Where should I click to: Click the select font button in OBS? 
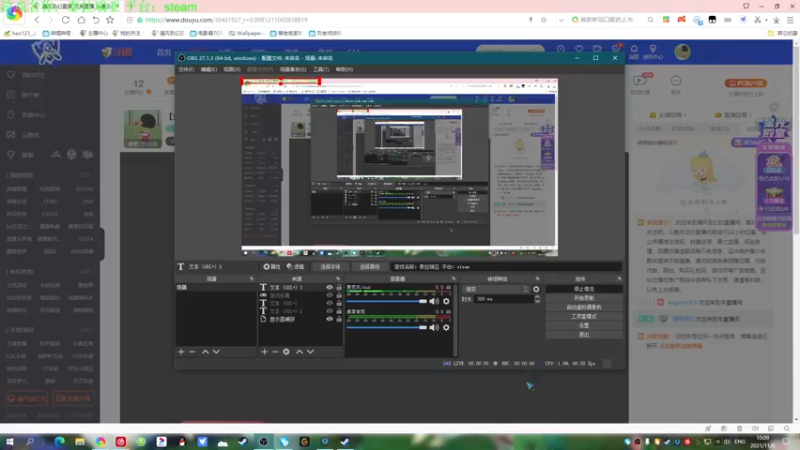(330, 267)
